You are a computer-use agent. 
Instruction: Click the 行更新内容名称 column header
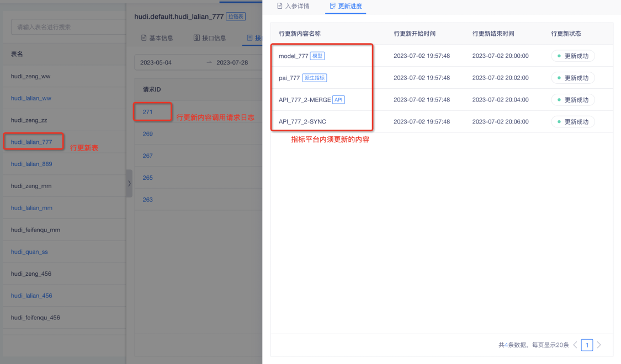300,34
